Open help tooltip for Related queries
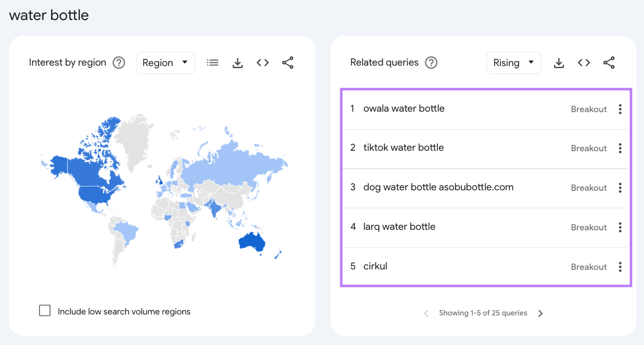 tap(431, 63)
